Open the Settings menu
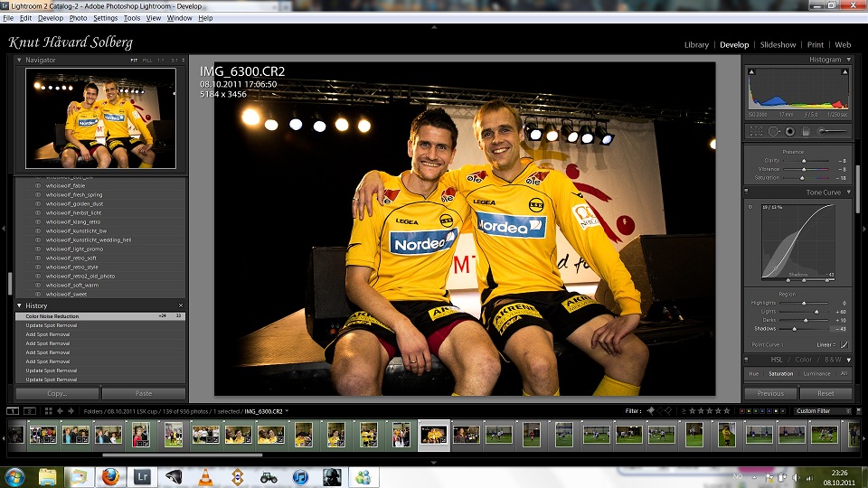 point(105,18)
